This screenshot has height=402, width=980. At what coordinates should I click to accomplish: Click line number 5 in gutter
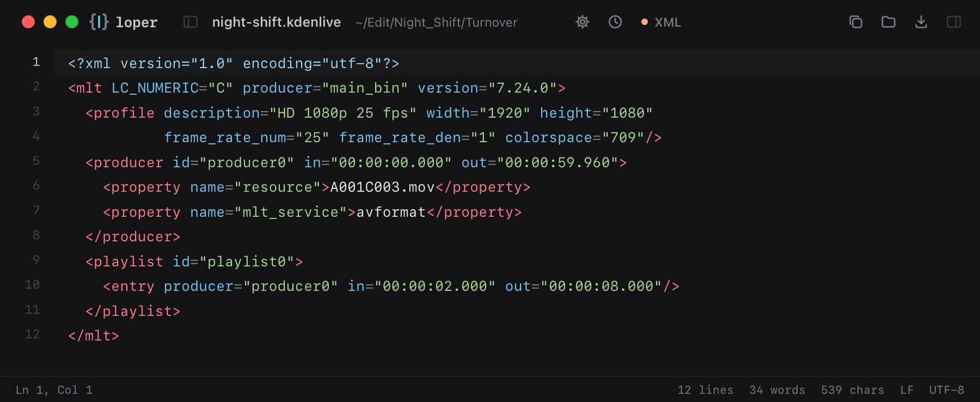[36, 161]
